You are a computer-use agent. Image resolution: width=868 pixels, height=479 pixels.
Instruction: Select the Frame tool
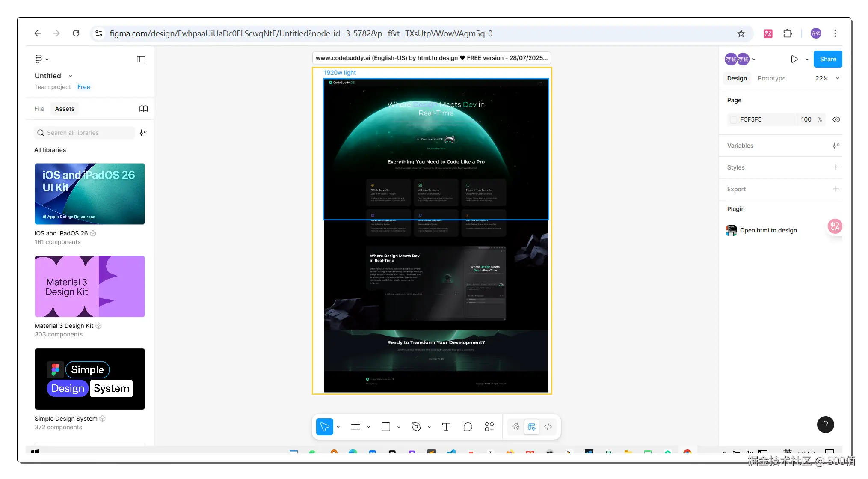(x=355, y=427)
